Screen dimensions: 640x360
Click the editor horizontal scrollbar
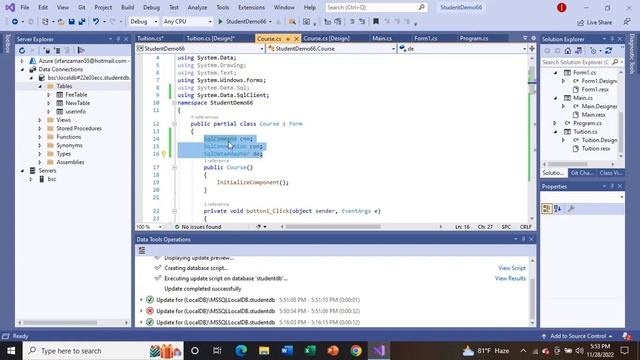[333, 227]
